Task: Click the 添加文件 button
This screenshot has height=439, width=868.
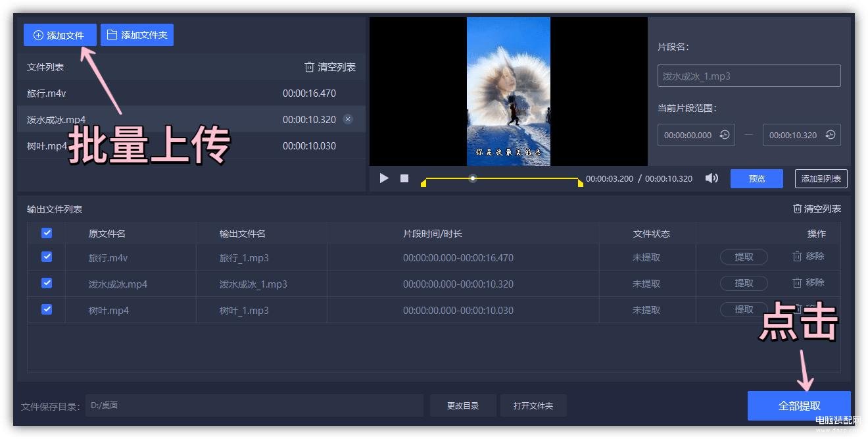Action: (60, 35)
